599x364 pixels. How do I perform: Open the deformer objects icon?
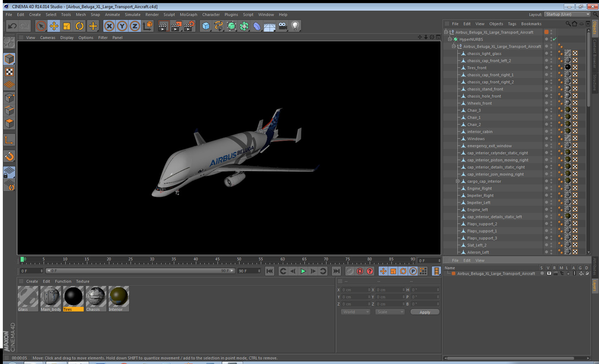tap(257, 26)
